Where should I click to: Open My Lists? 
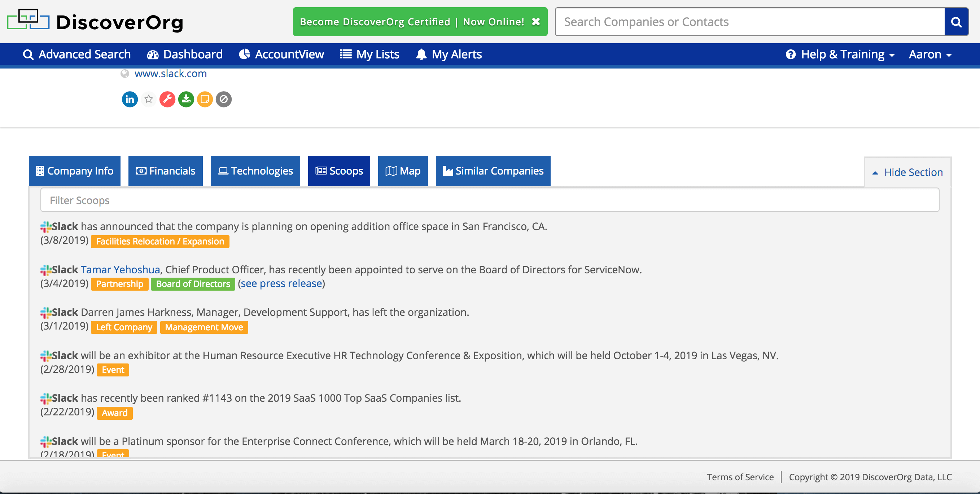(369, 54)
